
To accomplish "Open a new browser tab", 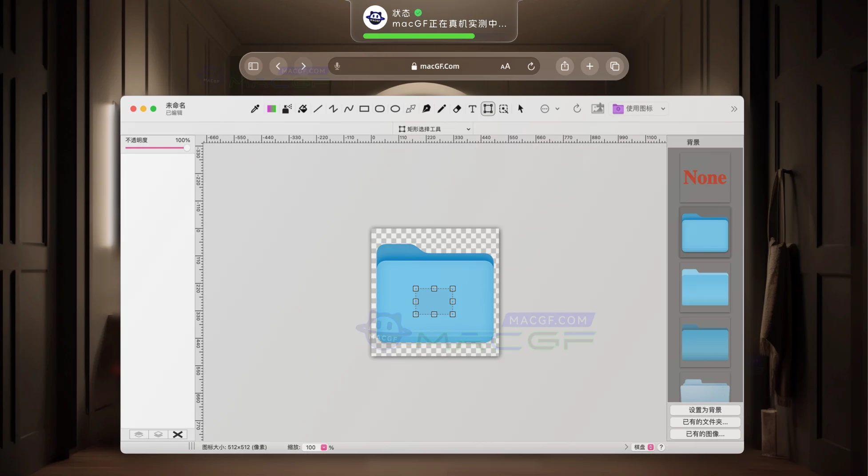I will coord(589,66).
